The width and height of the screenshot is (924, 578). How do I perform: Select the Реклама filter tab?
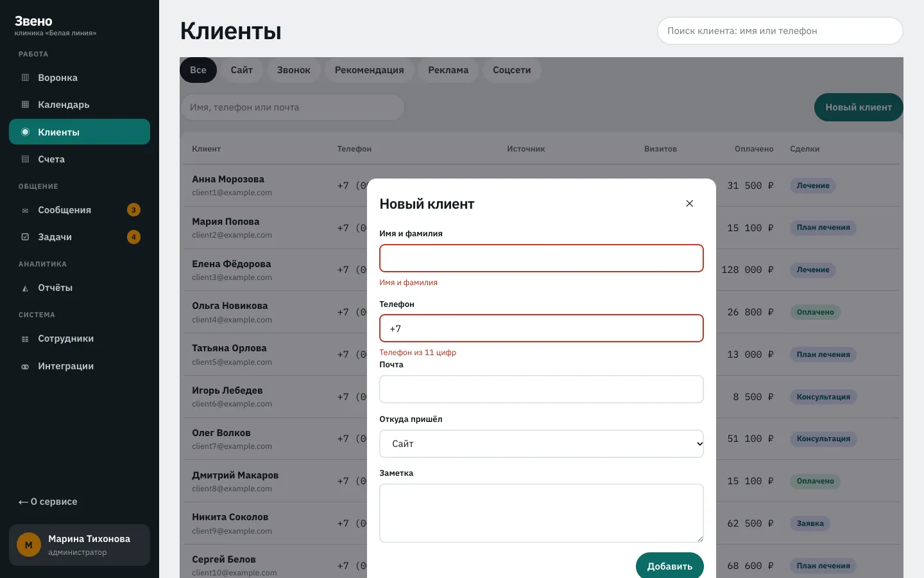pyautogui.click(x=449, y=70)
